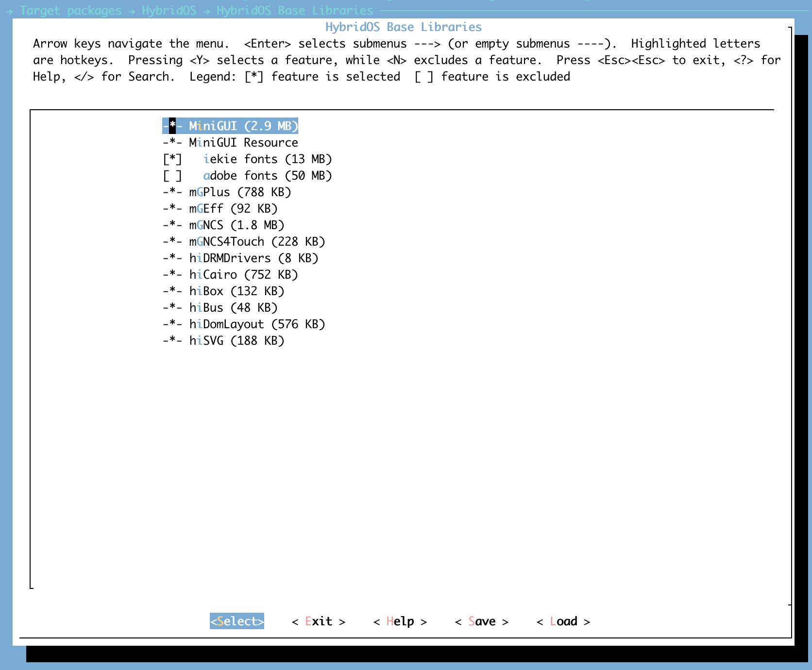This screenshot has width=812, height=670.
Task: Select the mGNCS4Touch (228 KB) entry
Action: (x=244, y=241)
